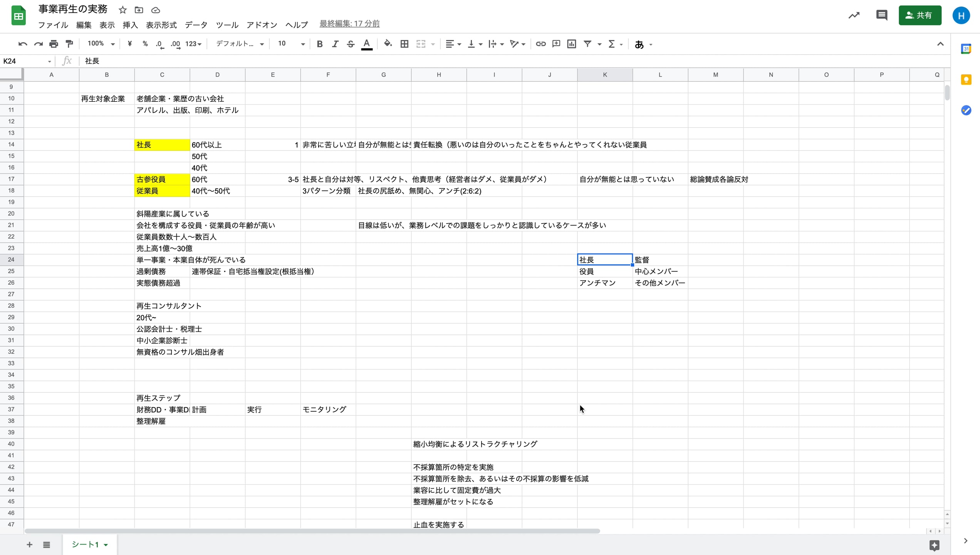980x555 pixels.
Task: Toggle bold formatting
Action: pos(319,44)
